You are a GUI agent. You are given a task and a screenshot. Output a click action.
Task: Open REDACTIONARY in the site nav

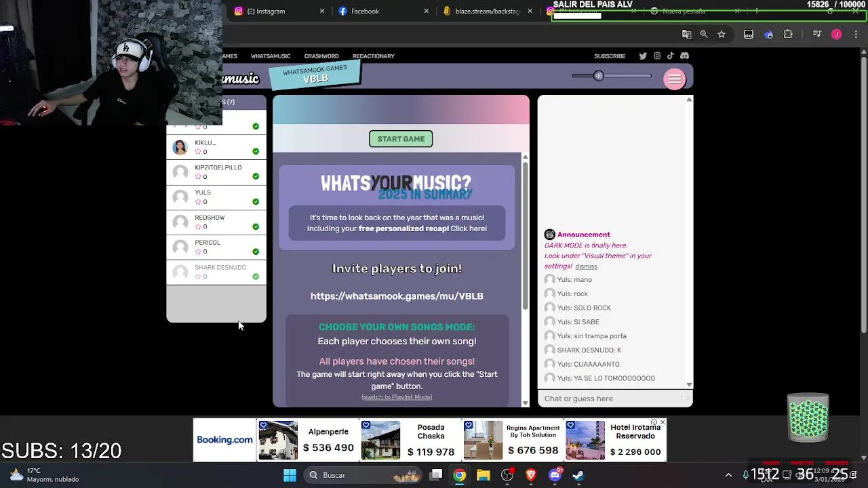coord(373,56)
